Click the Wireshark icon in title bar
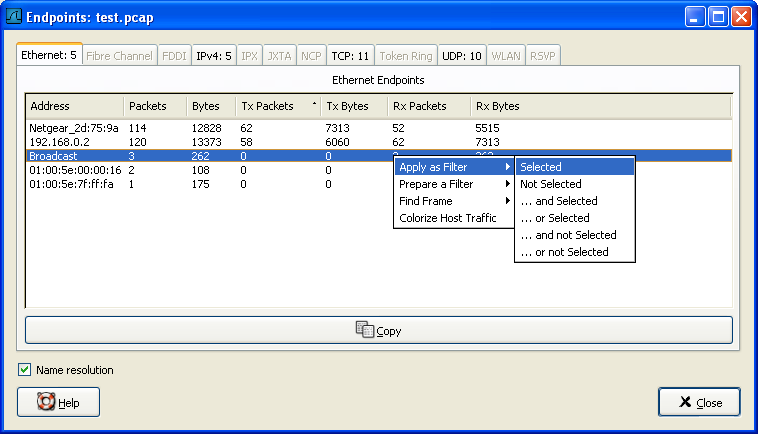Screen dimensions: 758x434 pyautogui.click(x=15, y=17)
